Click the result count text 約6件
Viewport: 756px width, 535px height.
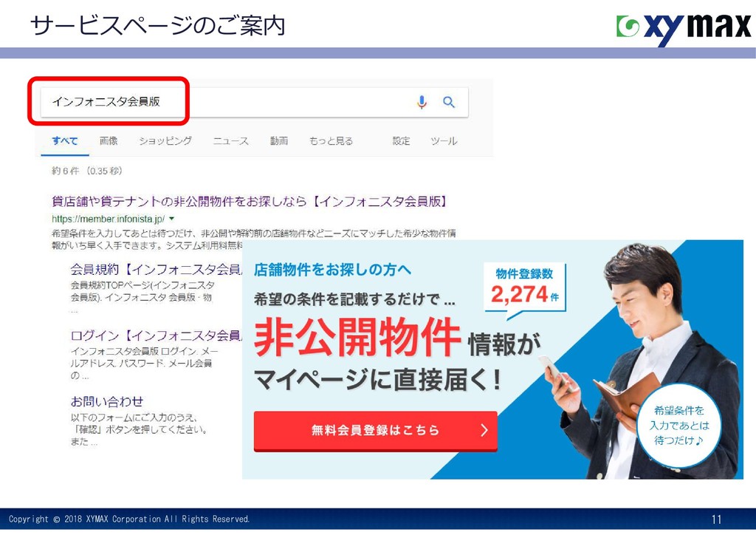coord(87,171)
